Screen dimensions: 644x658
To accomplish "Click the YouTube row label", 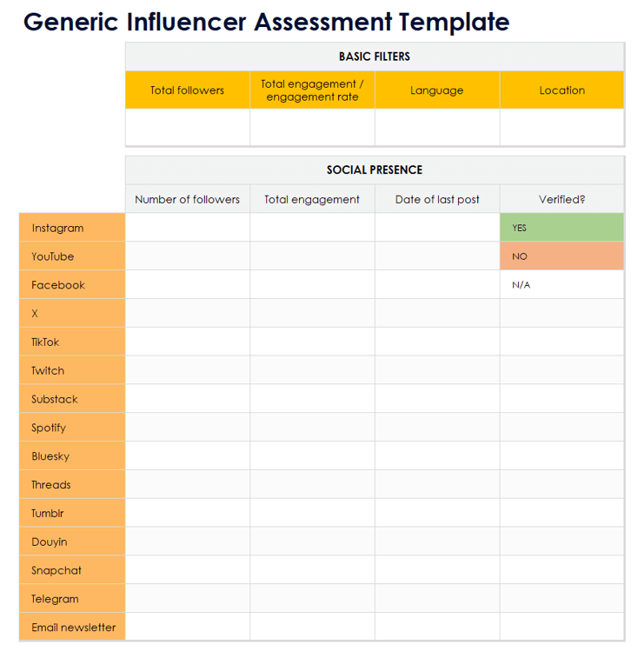I will [x=72, y=256].
